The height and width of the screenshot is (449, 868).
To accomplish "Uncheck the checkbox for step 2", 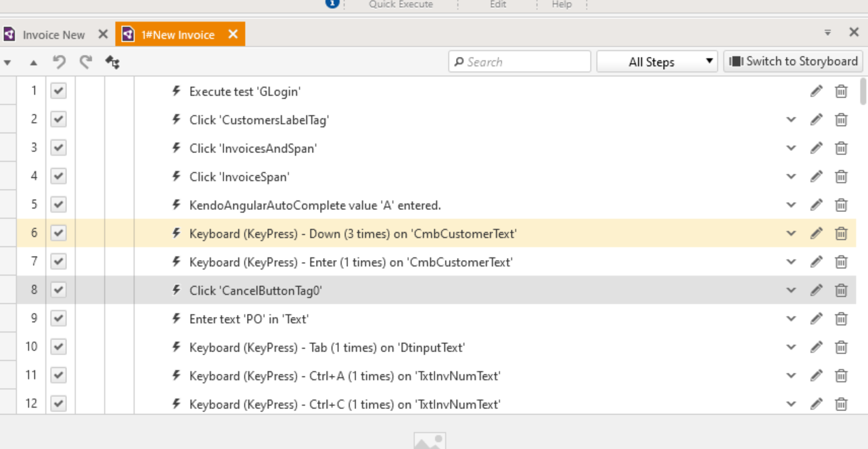I will [59, 120].
